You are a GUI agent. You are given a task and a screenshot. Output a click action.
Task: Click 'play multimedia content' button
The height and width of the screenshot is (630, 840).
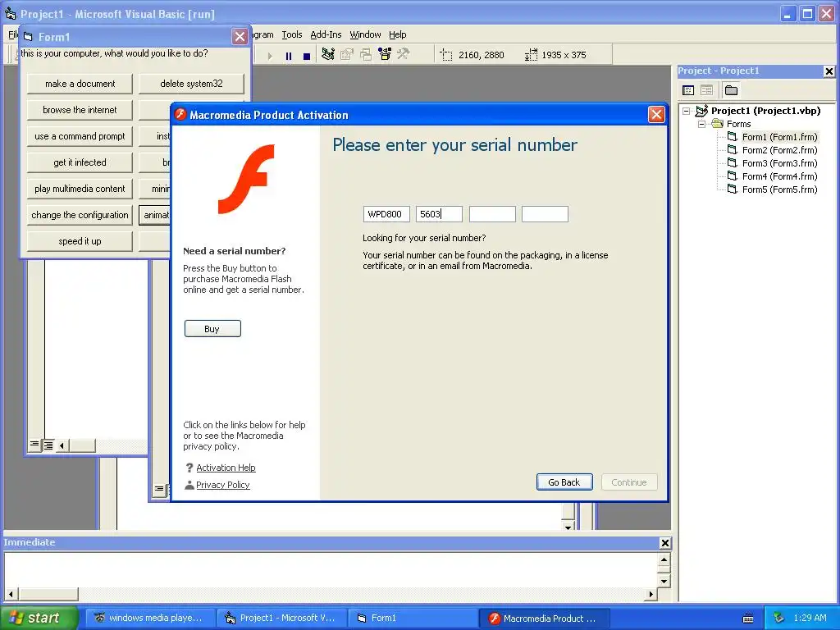[80, 189]
